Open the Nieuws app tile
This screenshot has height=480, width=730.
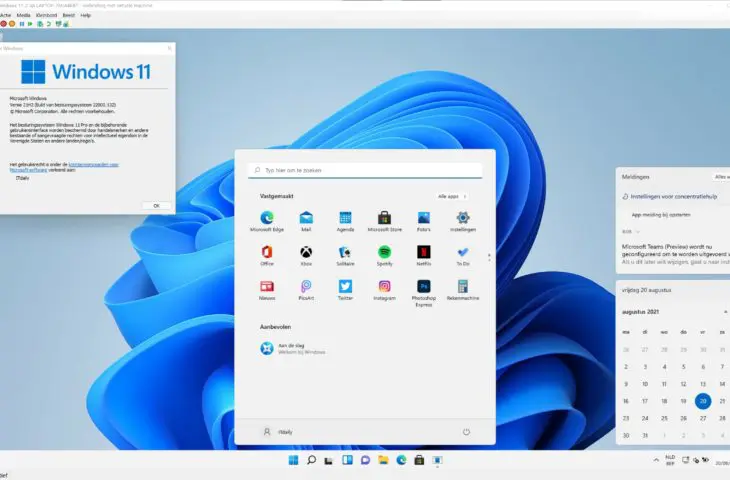click(267, 290)
